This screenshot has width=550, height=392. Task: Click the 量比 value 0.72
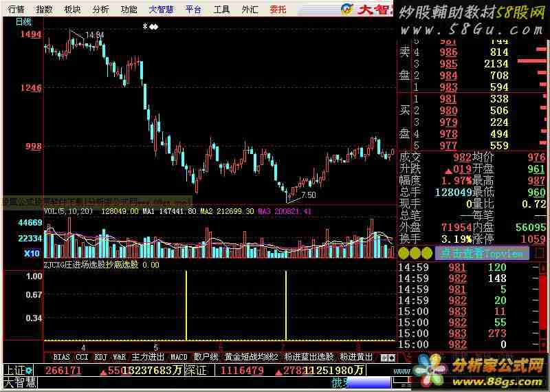point(534,204)
